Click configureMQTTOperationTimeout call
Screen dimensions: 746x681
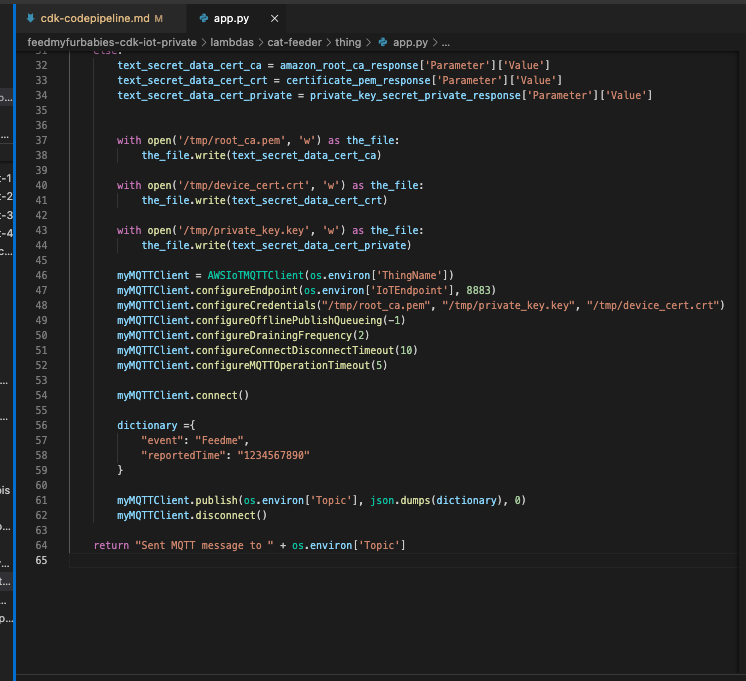pyautogui.click(x=283, y=365)
